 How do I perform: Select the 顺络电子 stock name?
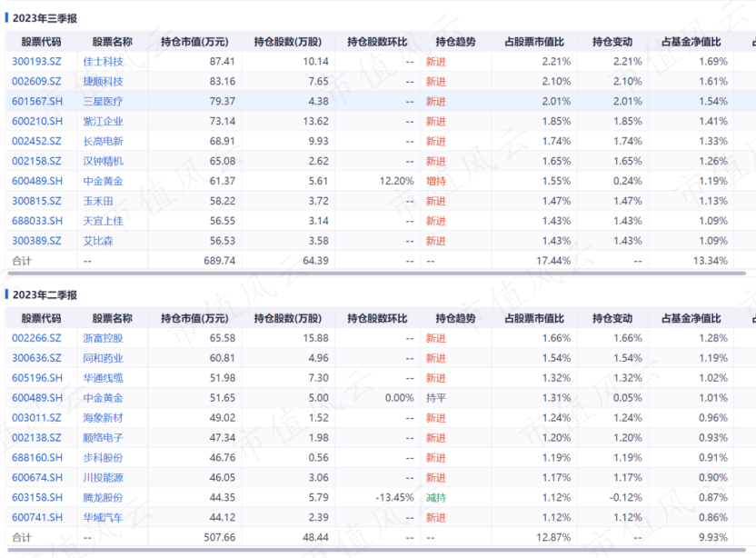(104, 438)
